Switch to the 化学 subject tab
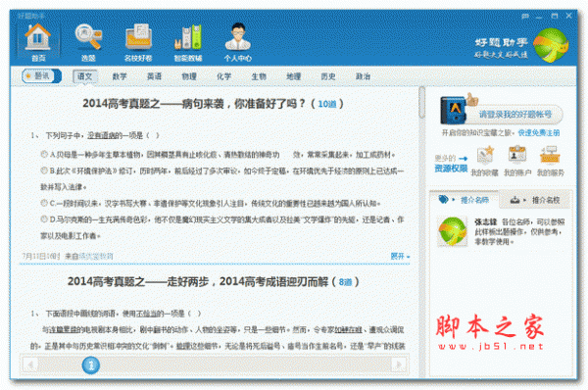The height and width of the screenshot is (390, 588). click(x=223, y=76)
